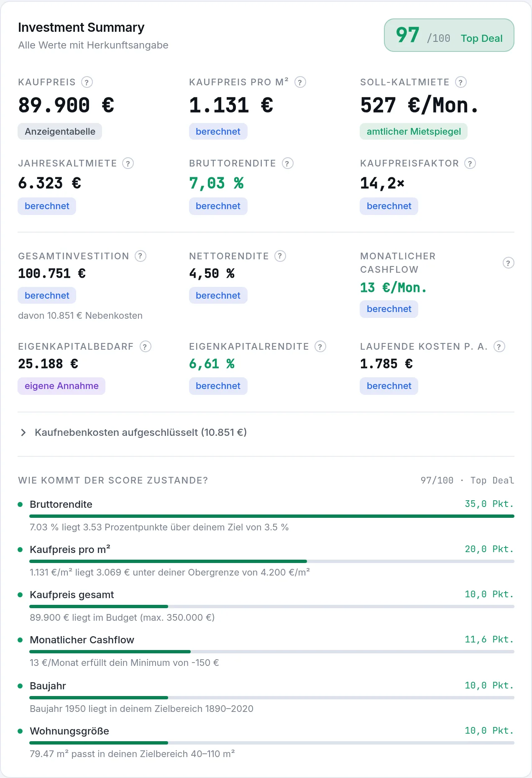The height and width of the screenshot is (778, 532).
Task: Click the Kaufpreis pro m² score bar
Action: [272, 561]
